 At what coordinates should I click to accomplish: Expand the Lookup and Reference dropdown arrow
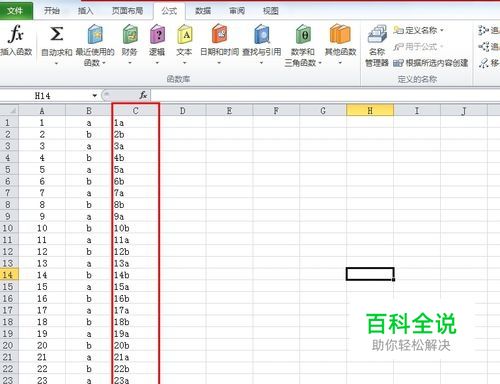[261, 63]
